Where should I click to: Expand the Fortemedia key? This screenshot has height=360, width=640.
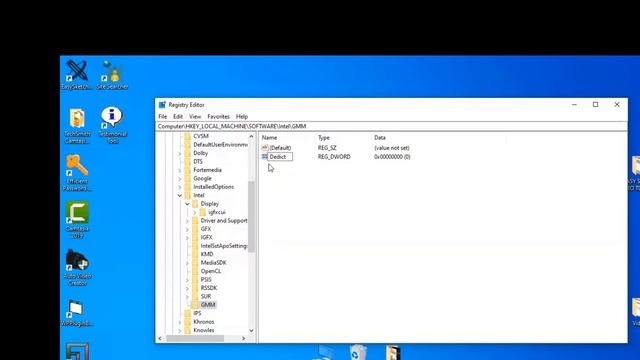pyautogui.click(x=180, y=170)
